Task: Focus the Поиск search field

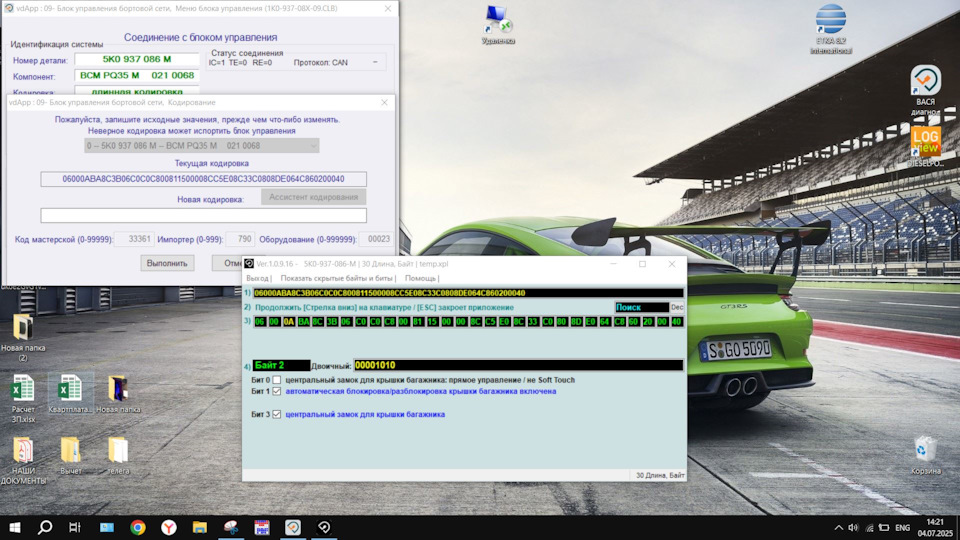Action: [641, 307]
